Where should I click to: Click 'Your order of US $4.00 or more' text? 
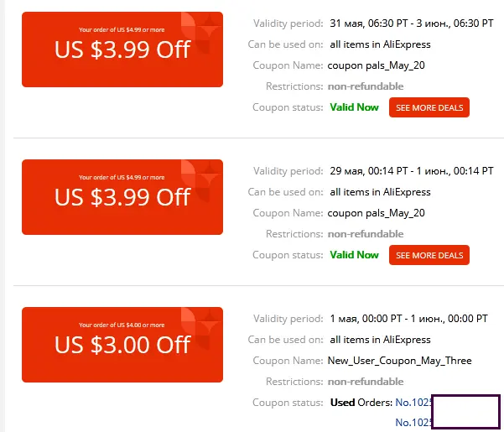tap(122, 325)
